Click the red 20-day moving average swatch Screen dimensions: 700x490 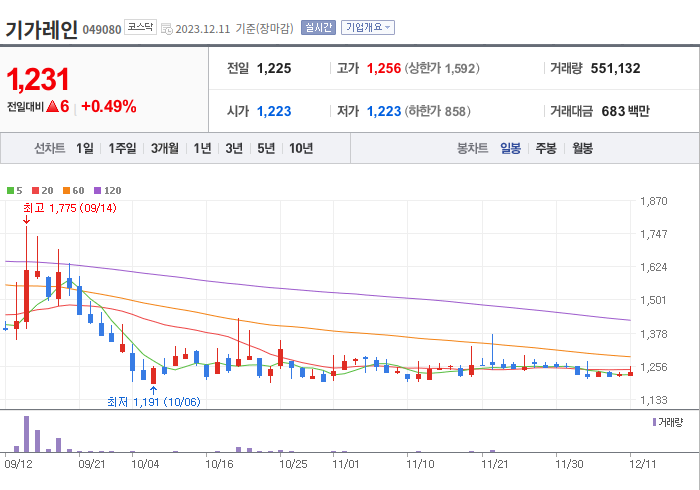(x=36, y=191)
